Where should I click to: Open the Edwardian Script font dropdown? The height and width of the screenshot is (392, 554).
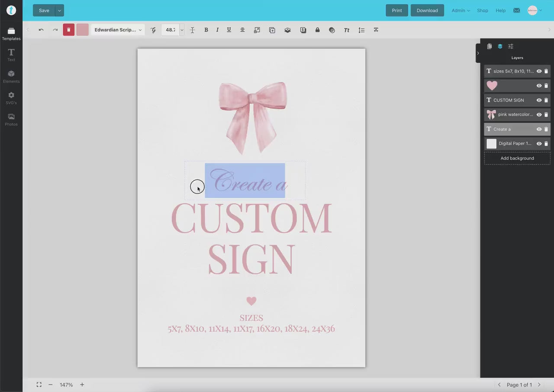(118, 30)
